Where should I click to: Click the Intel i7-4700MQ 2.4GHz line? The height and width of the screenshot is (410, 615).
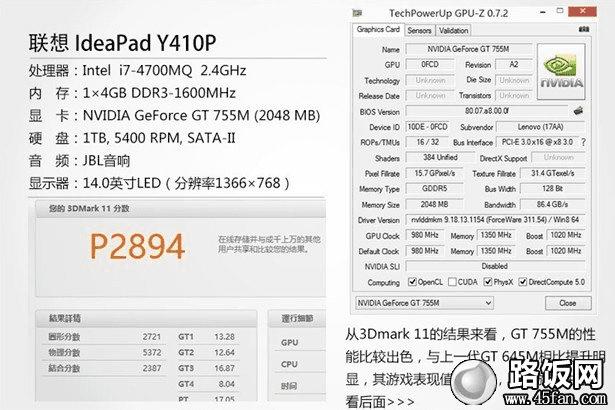tap(137, 71)
